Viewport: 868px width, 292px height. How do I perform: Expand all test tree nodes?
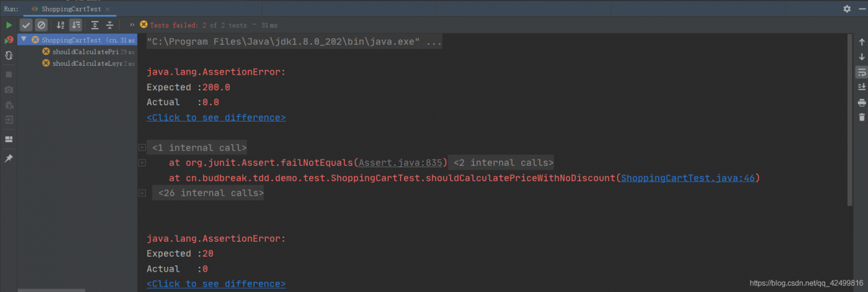pyautogui.click(x=94, y=25)
